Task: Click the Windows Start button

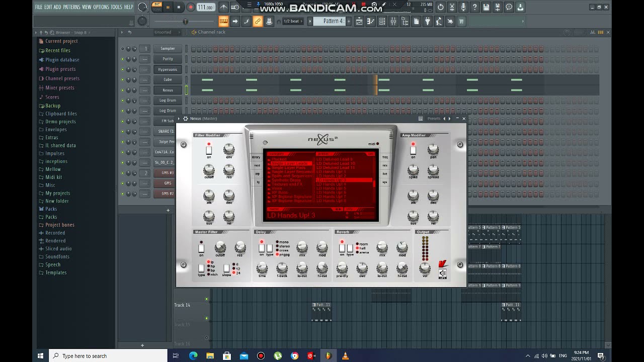Action: pyautogui.click(x=40, y=356)
